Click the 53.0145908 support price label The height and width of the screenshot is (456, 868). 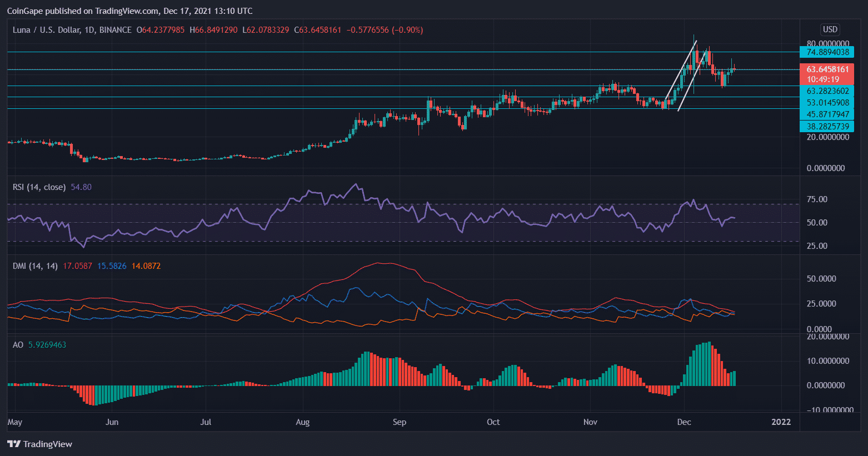point(827,103)
